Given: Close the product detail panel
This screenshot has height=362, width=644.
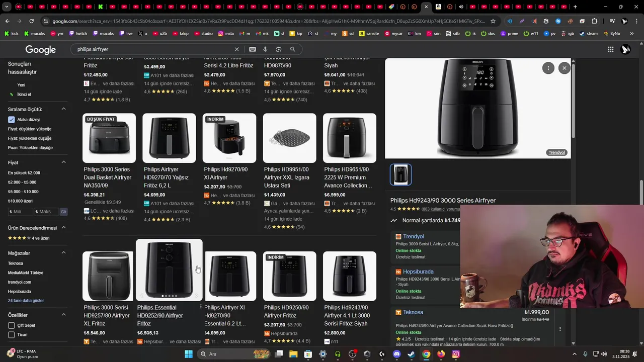Looking at the screenshot, I should tap(565, 68).
